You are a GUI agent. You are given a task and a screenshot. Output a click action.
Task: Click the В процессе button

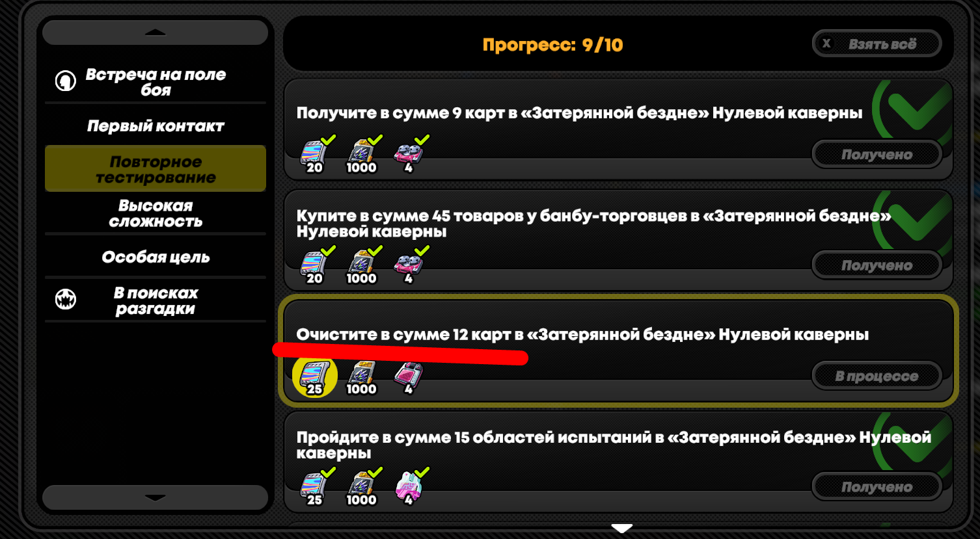pyautogui.click(x=877, y=376)
